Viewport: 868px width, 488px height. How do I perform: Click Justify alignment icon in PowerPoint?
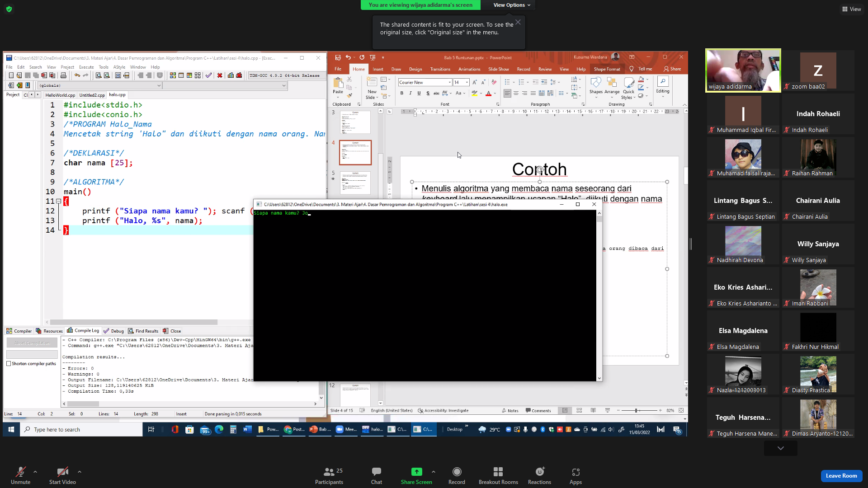pyautogui.click(x=533, y=93)
